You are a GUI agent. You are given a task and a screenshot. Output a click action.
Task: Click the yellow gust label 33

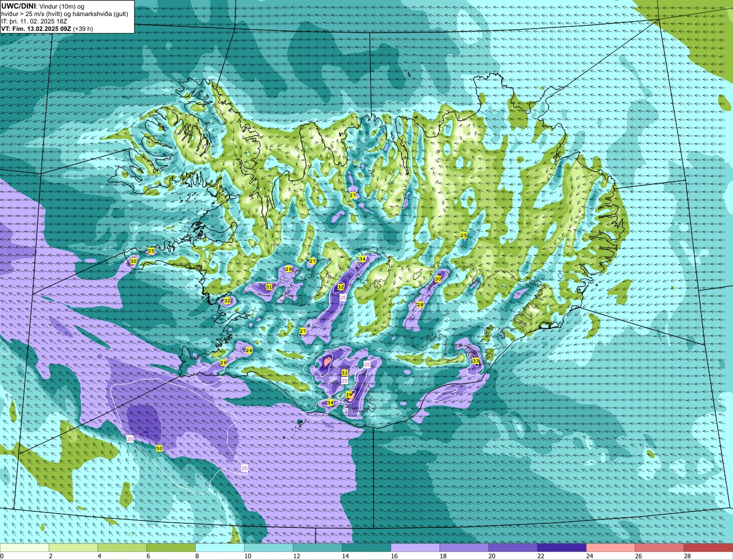476,361
